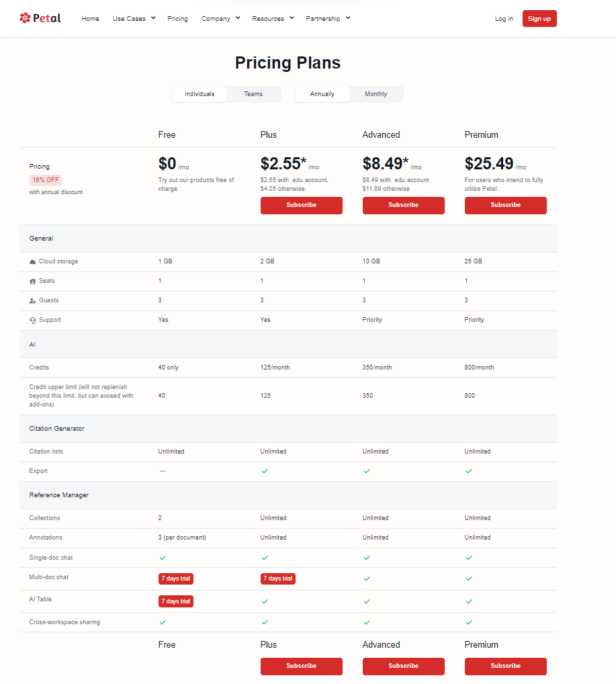Open the Home menu item
The width and height of the screenshot is (616, 684).
pyautogui.click(x=90, y=18)
